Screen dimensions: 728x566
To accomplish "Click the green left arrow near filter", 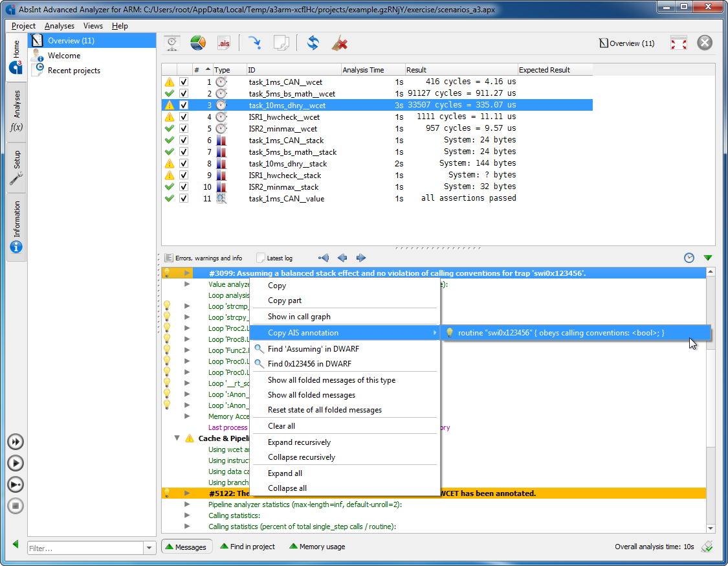I will [16, 544].
